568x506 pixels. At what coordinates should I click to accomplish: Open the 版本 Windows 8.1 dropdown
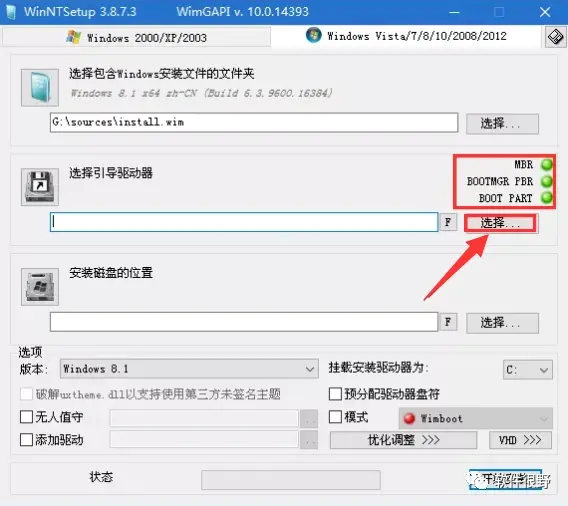click(189, 369)
